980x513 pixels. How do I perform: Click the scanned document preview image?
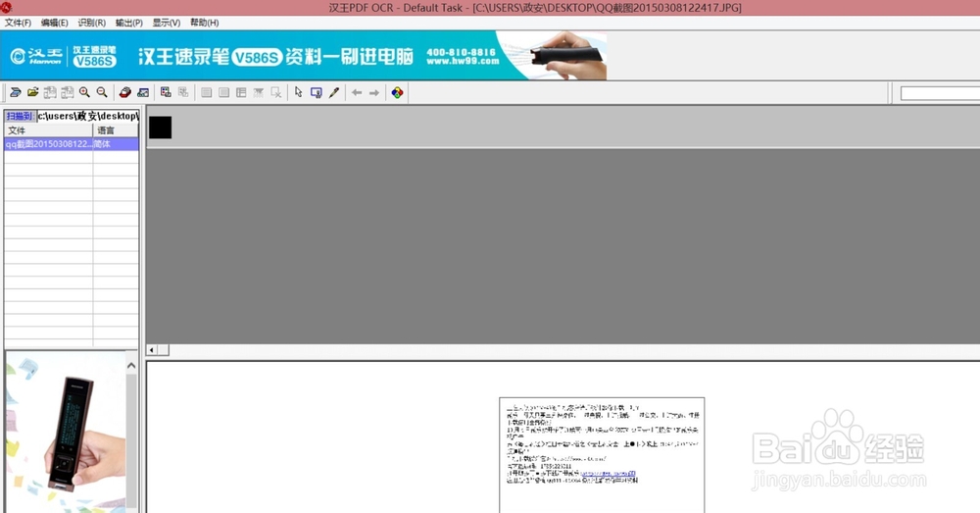point(602,455)
